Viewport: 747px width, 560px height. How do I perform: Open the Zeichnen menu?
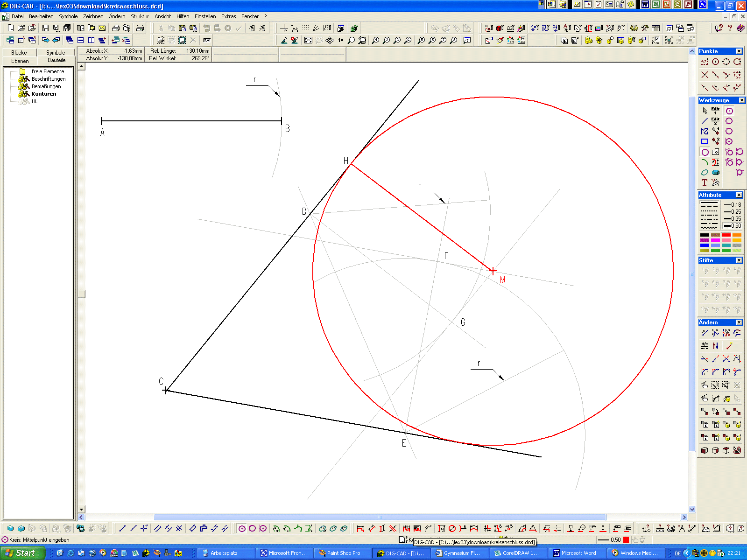[x=93, y=16]
